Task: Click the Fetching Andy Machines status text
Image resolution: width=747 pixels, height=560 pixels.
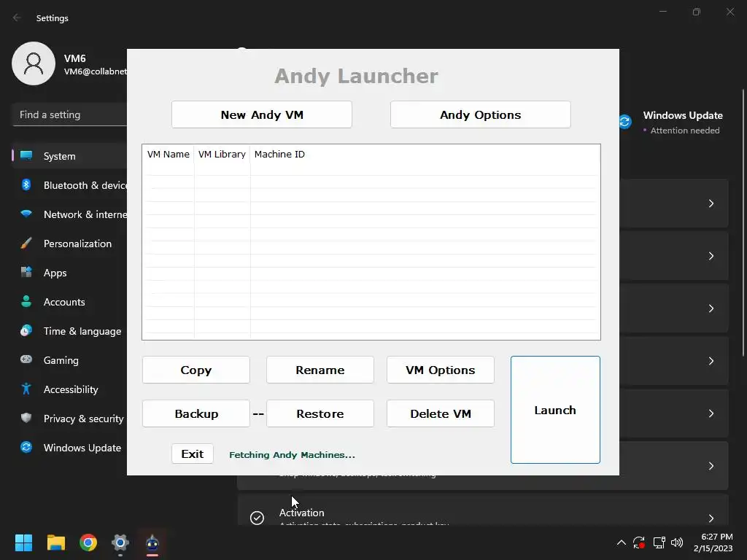Action: (x=292, y=455)
